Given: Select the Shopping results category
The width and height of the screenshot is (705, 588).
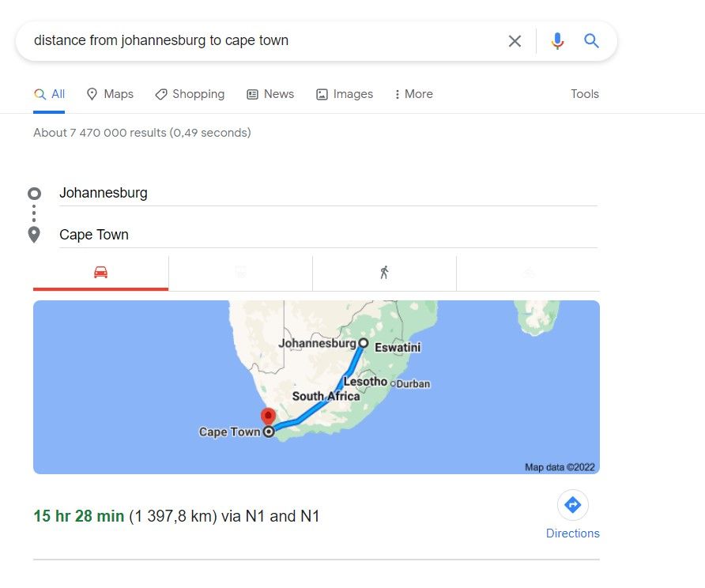Looking at the screenshot, I should (190, 93).
